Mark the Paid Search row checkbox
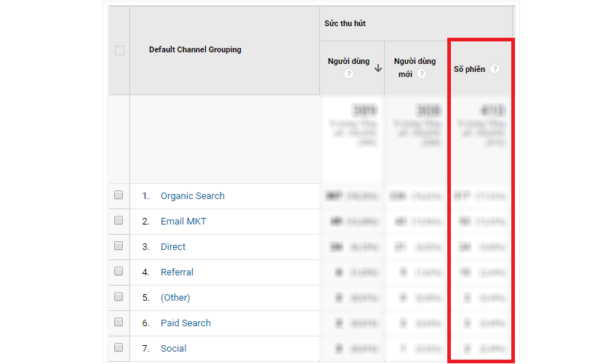The height and width of the screenshot is (364, 592). (x=119, y=323)
